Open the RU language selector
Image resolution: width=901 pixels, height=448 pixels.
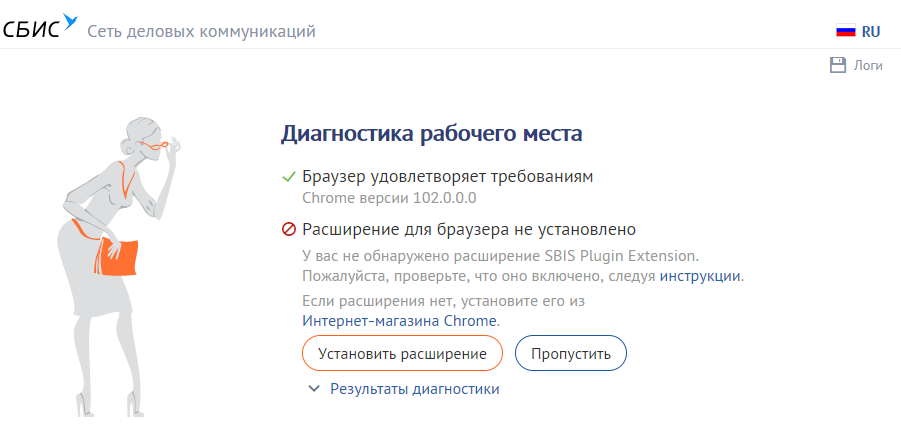pos(870,31)
